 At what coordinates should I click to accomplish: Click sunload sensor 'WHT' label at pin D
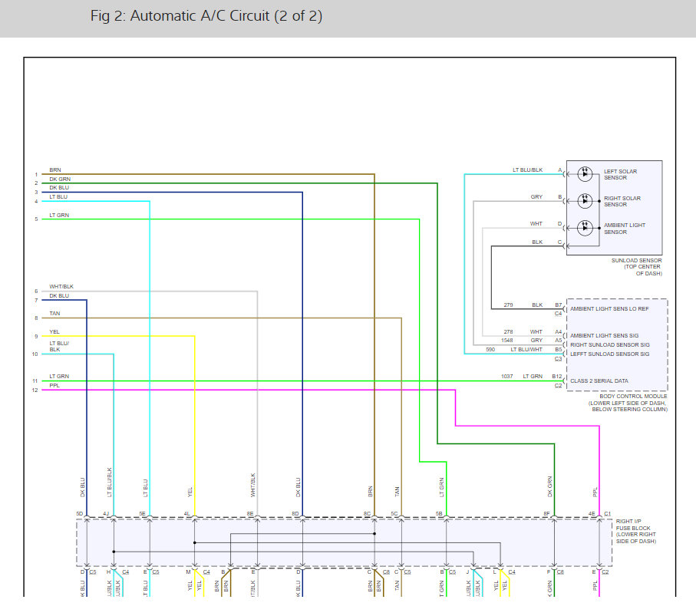pyautogui.click(x=536, y=224)
